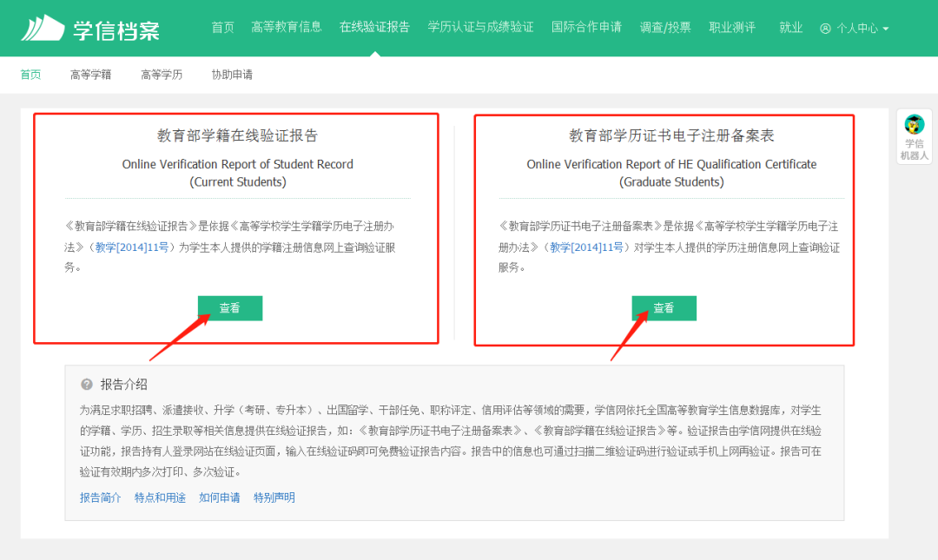The width and height of the screenshot is (938, 560).
Task: Open the 就业 section
Action: (x=790, y=26)
